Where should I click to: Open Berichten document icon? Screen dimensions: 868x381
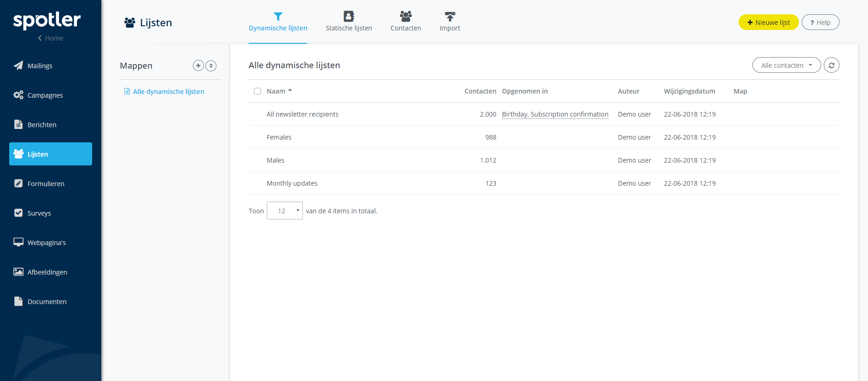pyautogui.click(x=18, y=124)
